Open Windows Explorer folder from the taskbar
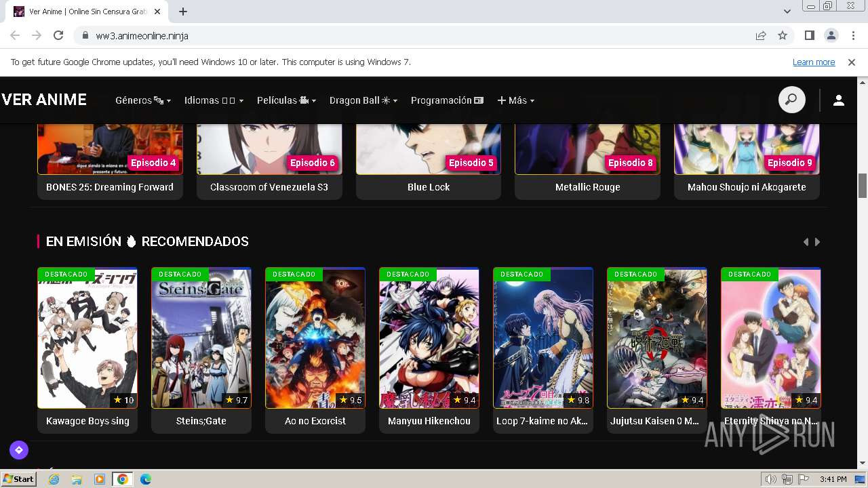Viewport: 868px width, 488px height. pyautogui.click(x=77, y=479)
